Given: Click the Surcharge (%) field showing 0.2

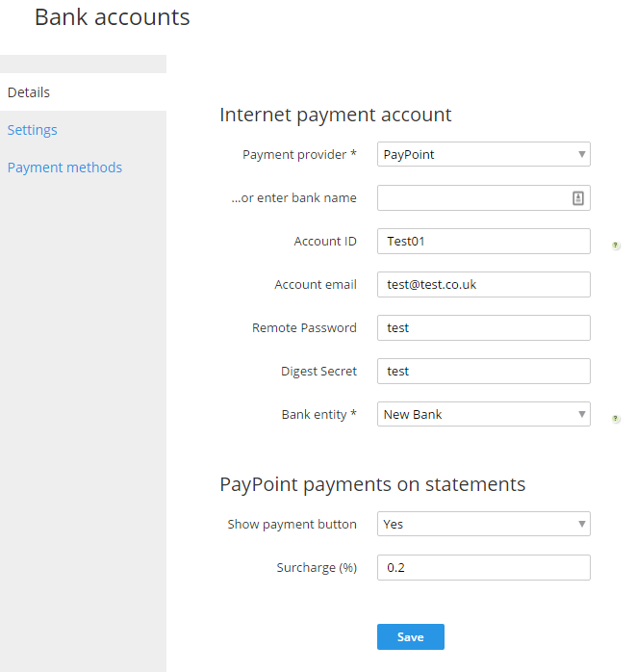Looking at the screenshot, I should coord(484,567).
